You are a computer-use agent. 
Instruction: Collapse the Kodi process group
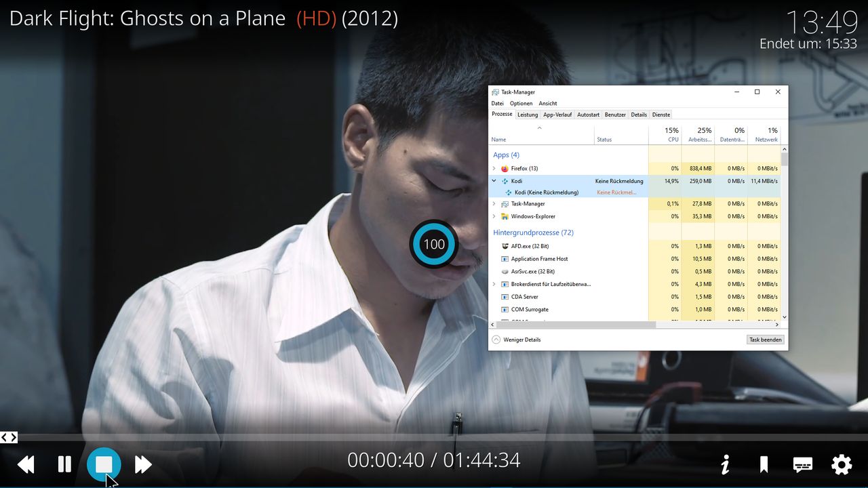pos(494,182)
